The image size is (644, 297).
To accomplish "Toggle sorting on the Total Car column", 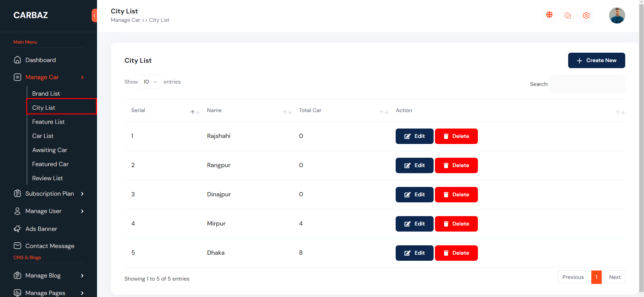I will (384, 112).
